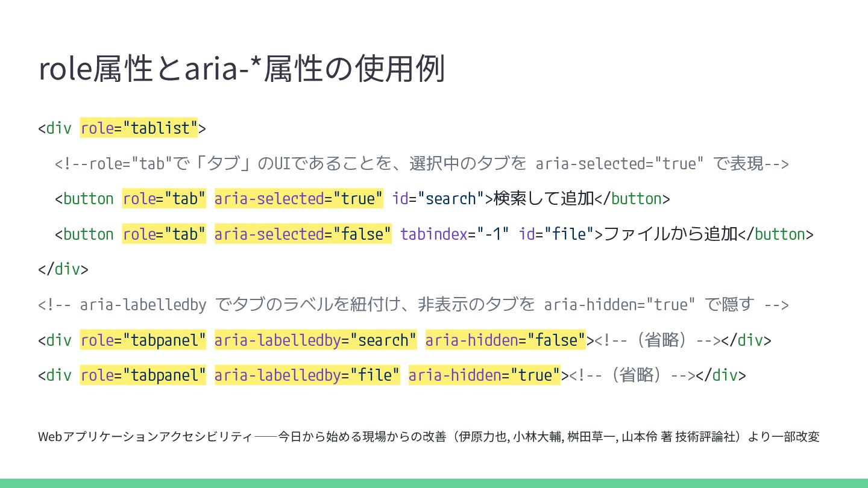Click the closing </div> tag on its own line

pyautogui.click(x=63, y=269)
